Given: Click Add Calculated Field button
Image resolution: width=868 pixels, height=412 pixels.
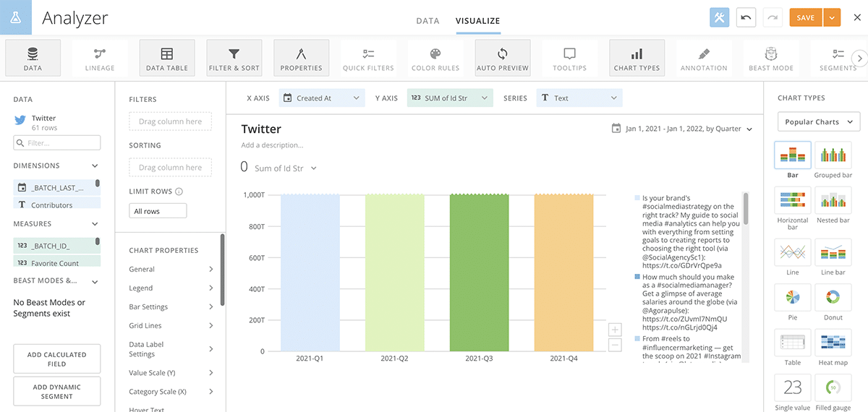Looking at the screenshot, I should tap(57, 359).
